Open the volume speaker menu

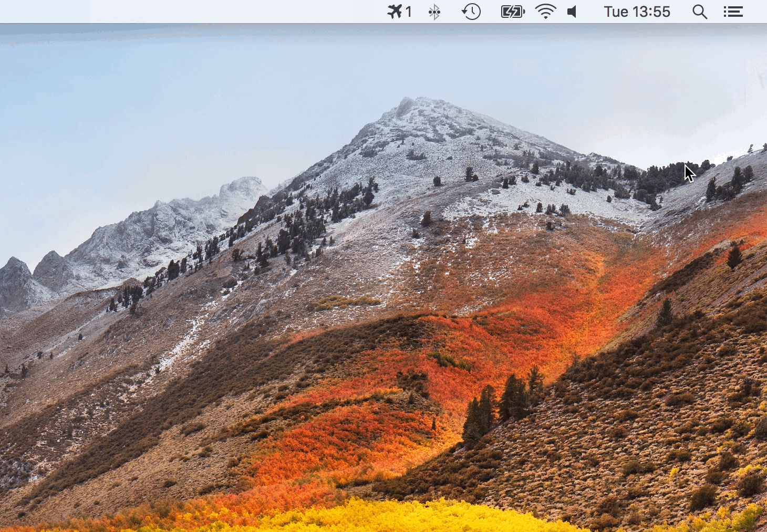[572, 12]
